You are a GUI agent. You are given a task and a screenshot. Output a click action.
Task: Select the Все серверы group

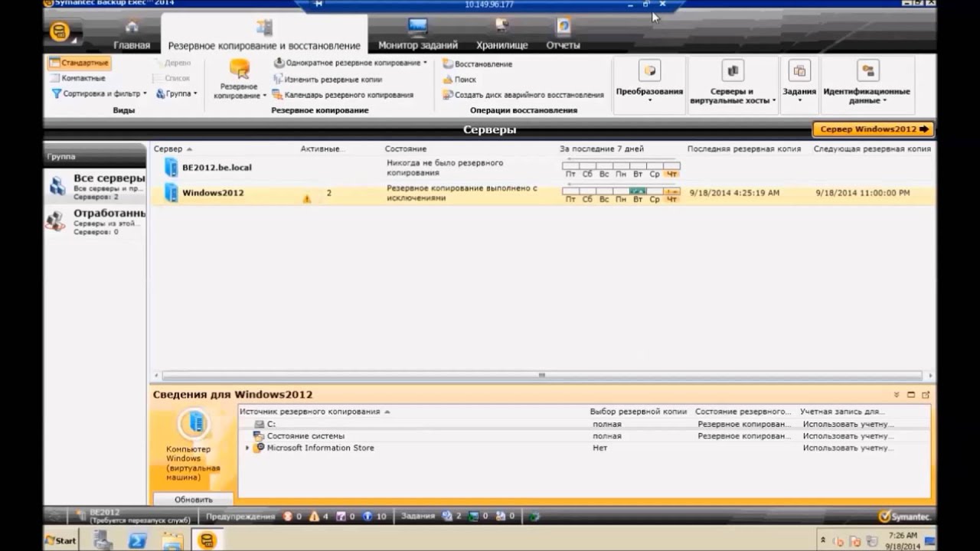96,187
